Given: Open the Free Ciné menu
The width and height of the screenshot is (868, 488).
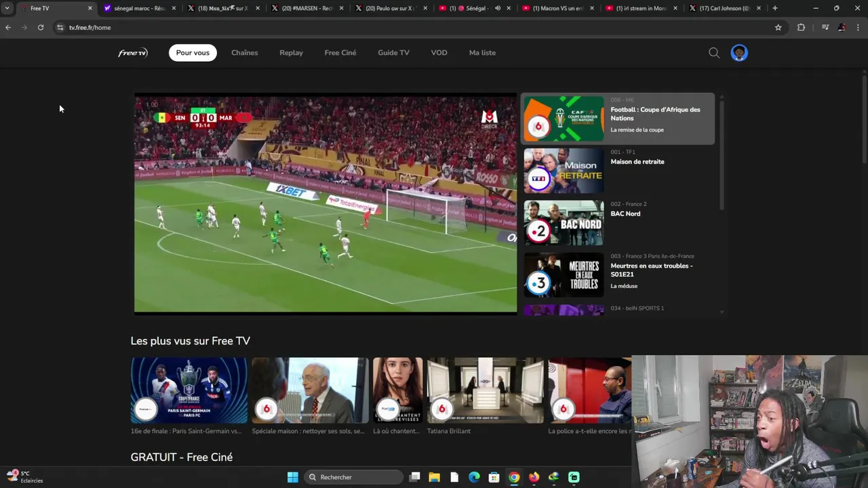Looking at the screenshot, I should [340, 53].
